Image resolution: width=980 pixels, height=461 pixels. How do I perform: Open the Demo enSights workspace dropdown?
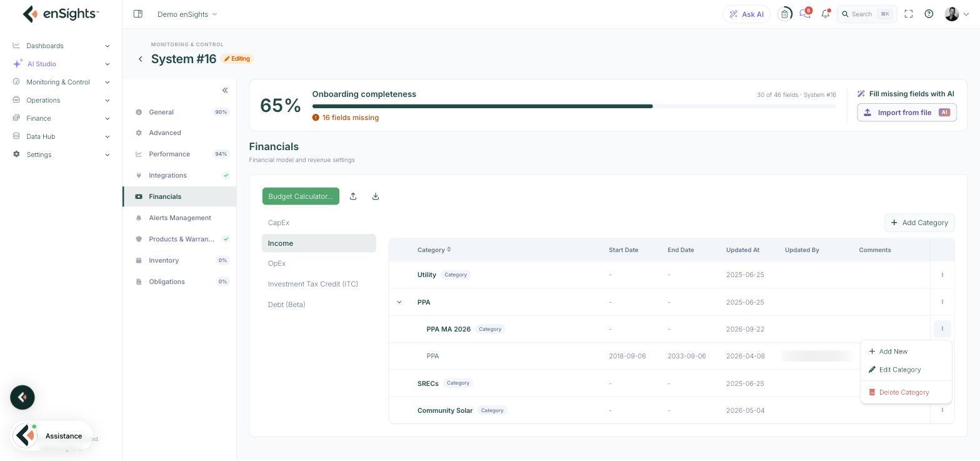coord(187,14)
